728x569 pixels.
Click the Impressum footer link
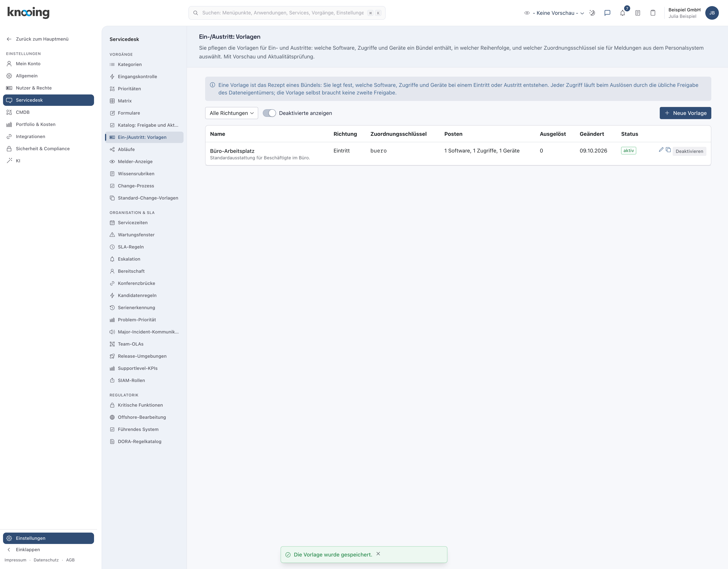click(15, 560)
